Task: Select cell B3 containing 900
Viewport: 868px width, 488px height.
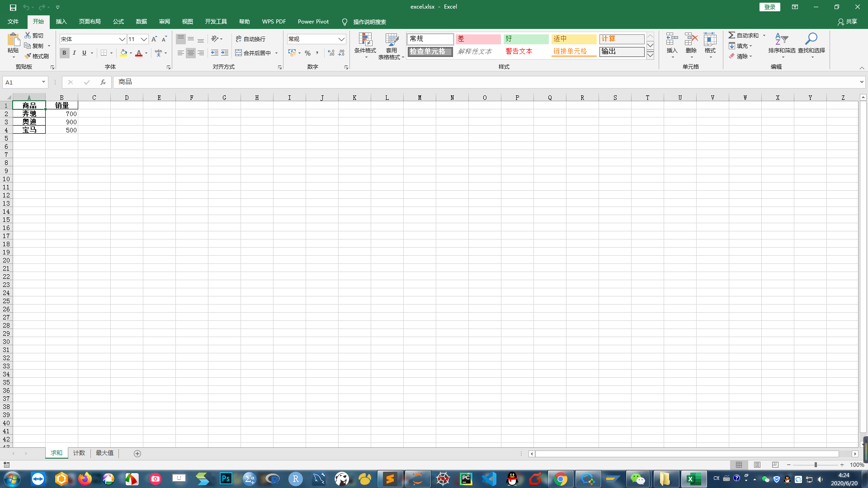Action: click(x=62, y=122)
